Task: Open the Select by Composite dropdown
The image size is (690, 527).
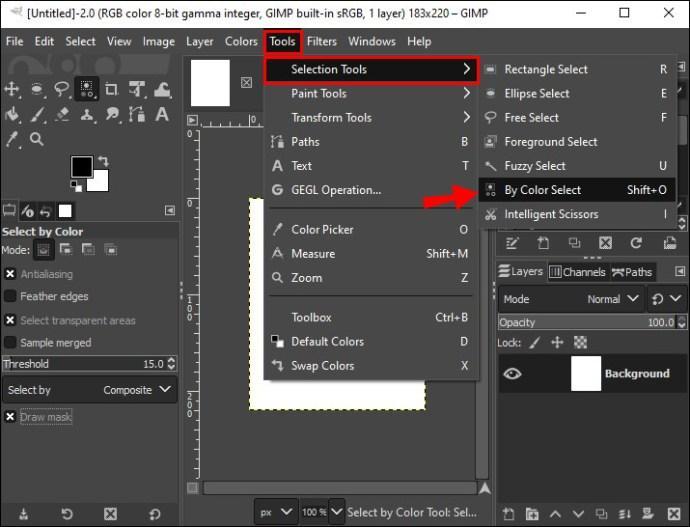Action: pos(90,390)
